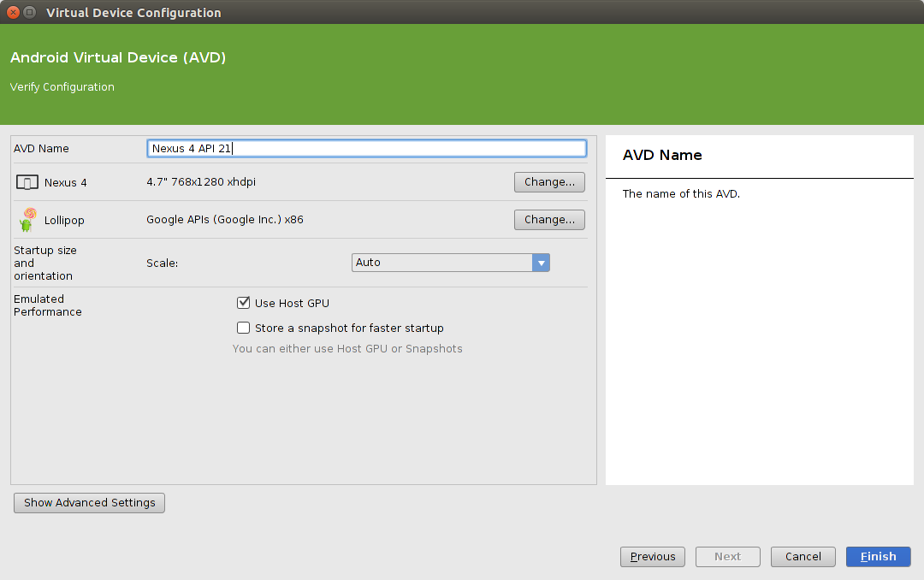Enable Store a snapshot for faster startup
The width and height of the screenshot is (924, 580).
pos(243,328)
